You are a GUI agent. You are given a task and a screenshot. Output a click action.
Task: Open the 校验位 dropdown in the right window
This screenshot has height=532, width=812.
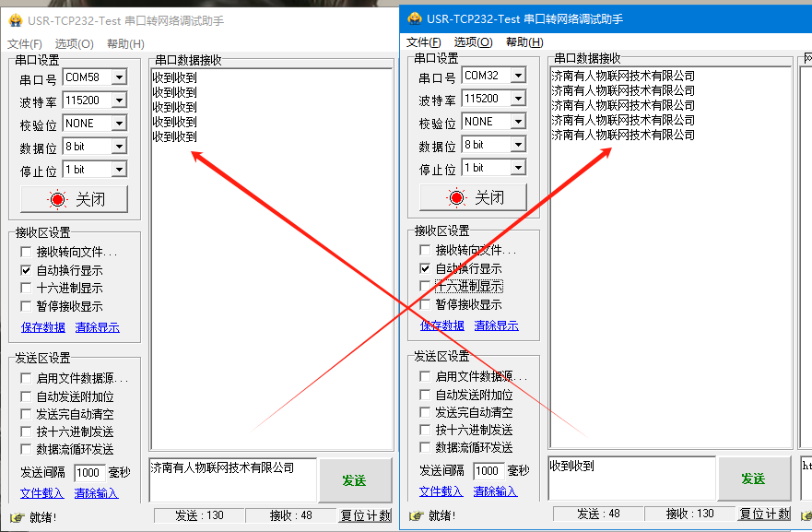pos(517,122)
